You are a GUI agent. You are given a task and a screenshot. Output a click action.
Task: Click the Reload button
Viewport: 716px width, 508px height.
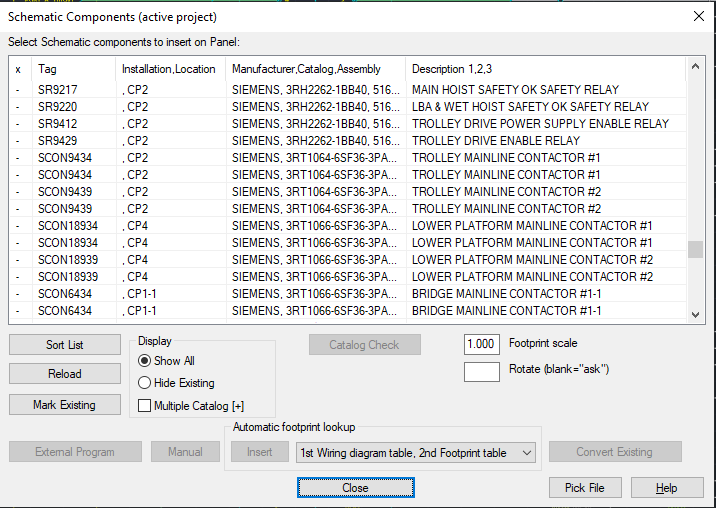click(65, 374)
